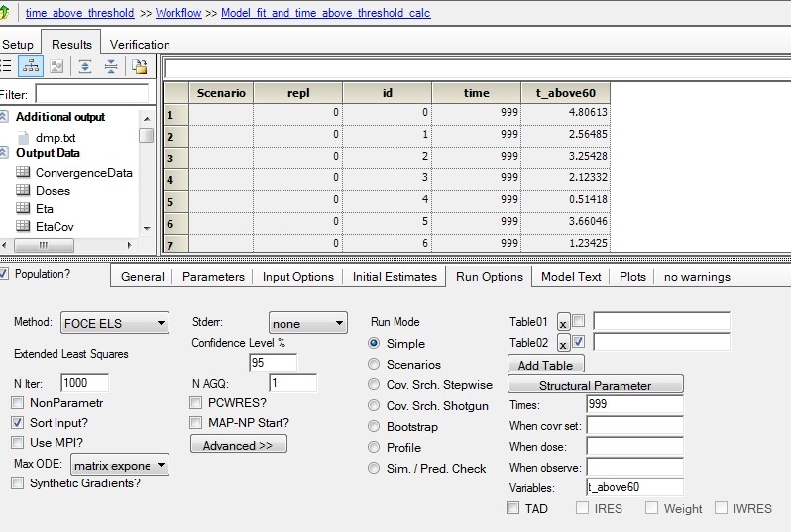Switch to the Results tab
The width and height of the screenshot is (791, 532).
pyautogui.click(x=71, y=45)
